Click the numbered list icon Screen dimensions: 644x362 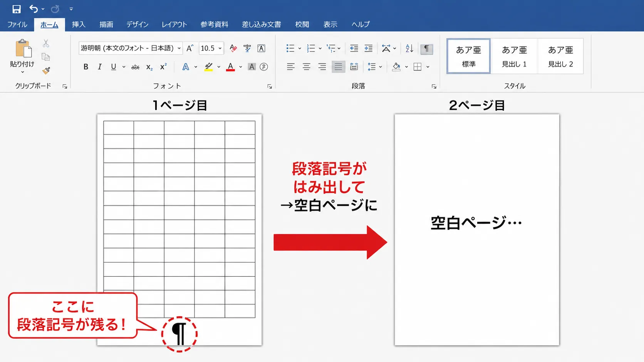(311, 48)
